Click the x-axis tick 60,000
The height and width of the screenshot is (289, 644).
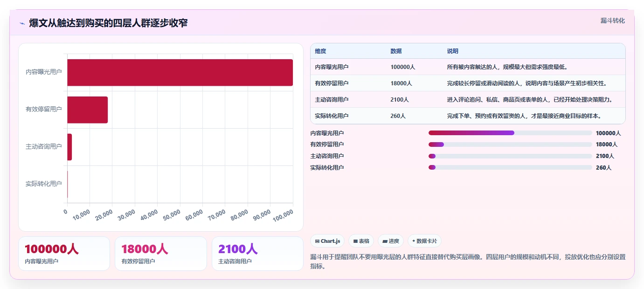194,214
